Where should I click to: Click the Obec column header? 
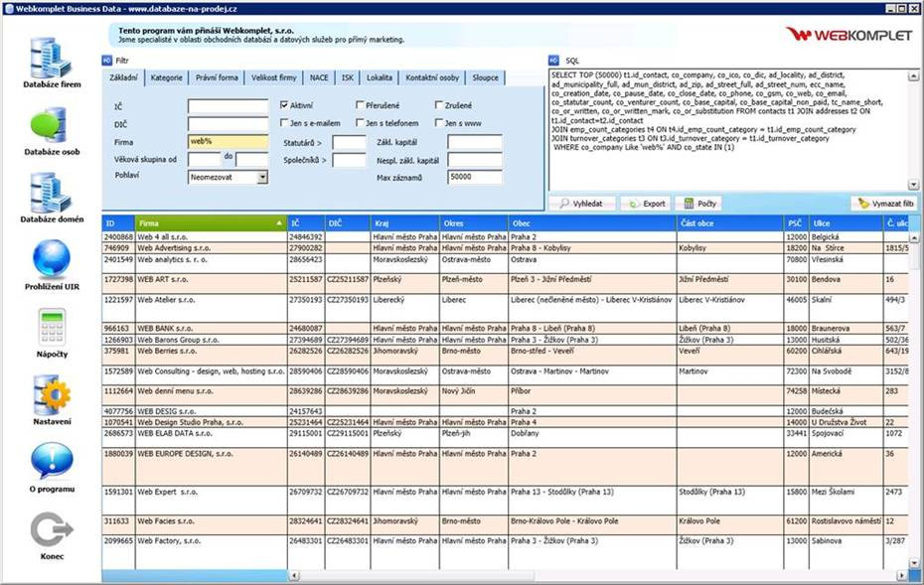tap(592, 223)
